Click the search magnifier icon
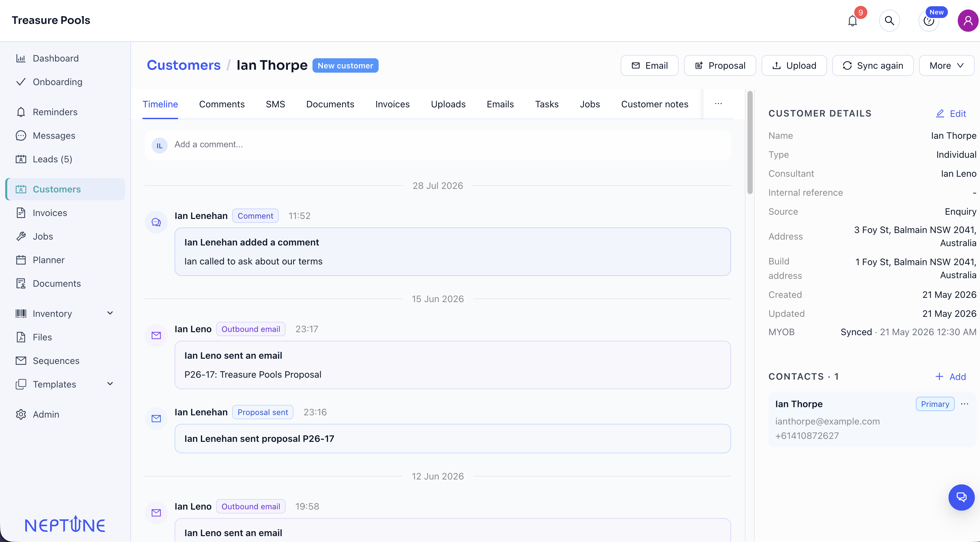Image resolution: width=980 pixels, height=542 pixels. 889,21
